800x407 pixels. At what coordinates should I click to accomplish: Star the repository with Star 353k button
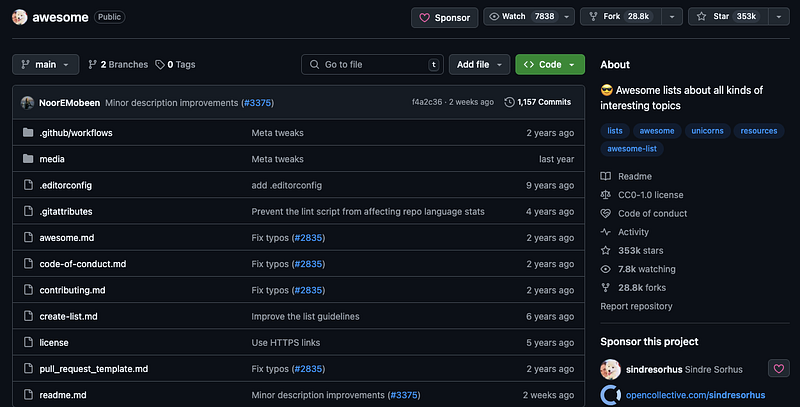(x=728, y=16)
